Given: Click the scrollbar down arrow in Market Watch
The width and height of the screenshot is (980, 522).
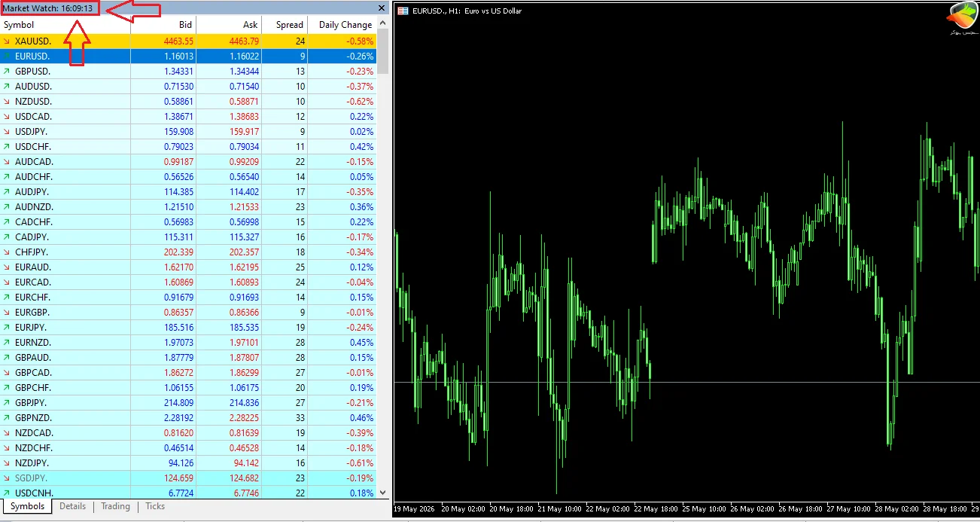Looking at the screenshot, I should (383, 493).
